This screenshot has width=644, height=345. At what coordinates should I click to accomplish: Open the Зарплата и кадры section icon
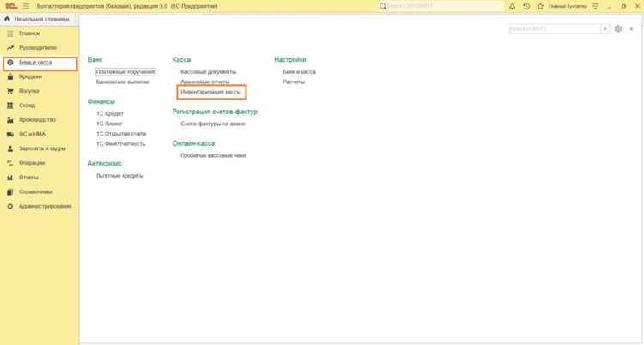click(x=10, y=148)
